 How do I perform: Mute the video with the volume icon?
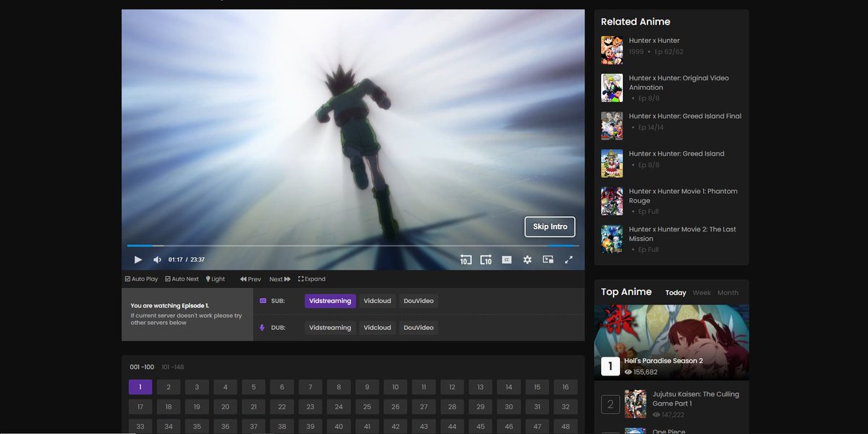pos(157,260)
